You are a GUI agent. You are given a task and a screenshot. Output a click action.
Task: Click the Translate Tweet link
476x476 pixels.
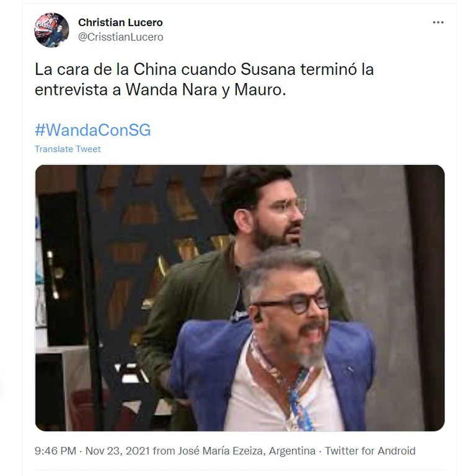[68, 149]
